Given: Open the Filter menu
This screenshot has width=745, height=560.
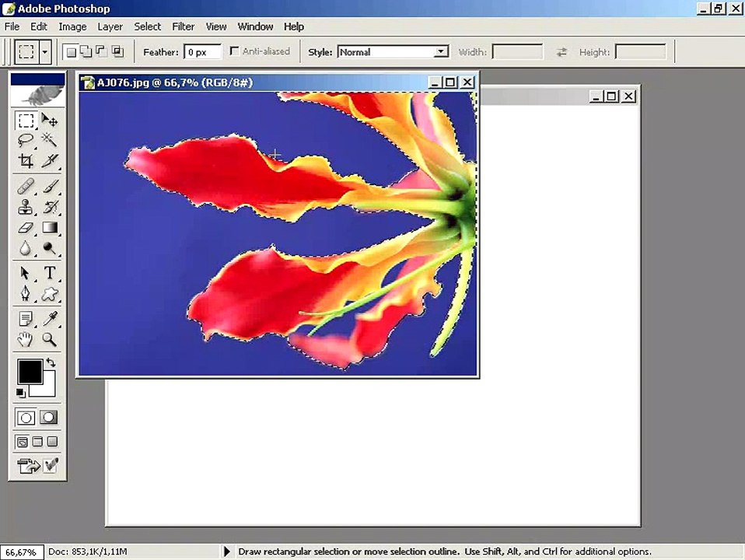Looking at the screenshot, I should pyautogui.click(x=183, y=26).
